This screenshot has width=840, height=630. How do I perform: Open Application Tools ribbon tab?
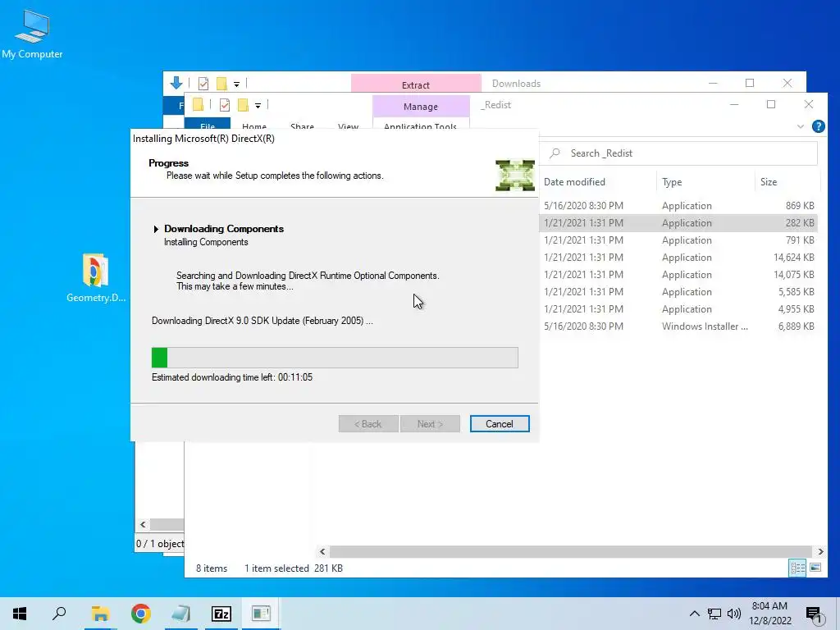[421, 126]
